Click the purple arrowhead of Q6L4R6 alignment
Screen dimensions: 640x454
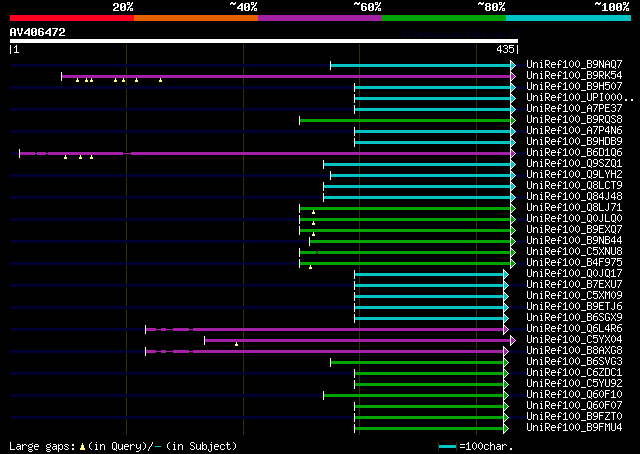tap(506, 329)
